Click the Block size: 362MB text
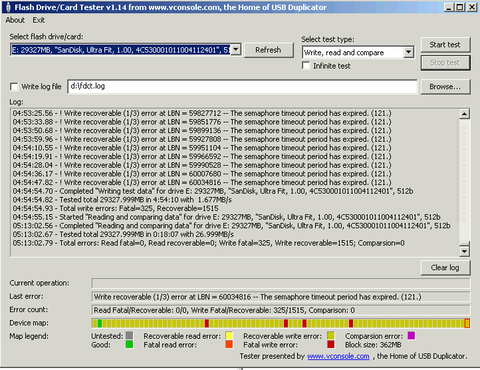The height and width of the screenshot is (370, 480). coord(373,345)
